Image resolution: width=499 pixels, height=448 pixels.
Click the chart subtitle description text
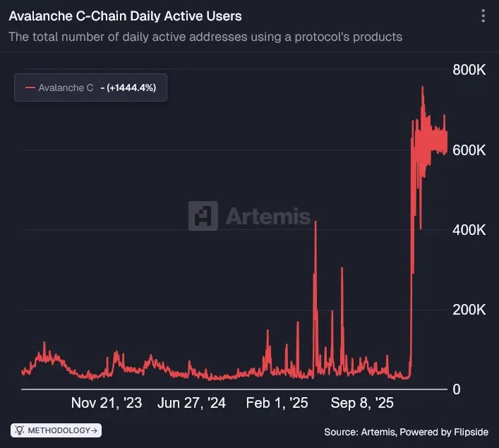tap(205, 37)
